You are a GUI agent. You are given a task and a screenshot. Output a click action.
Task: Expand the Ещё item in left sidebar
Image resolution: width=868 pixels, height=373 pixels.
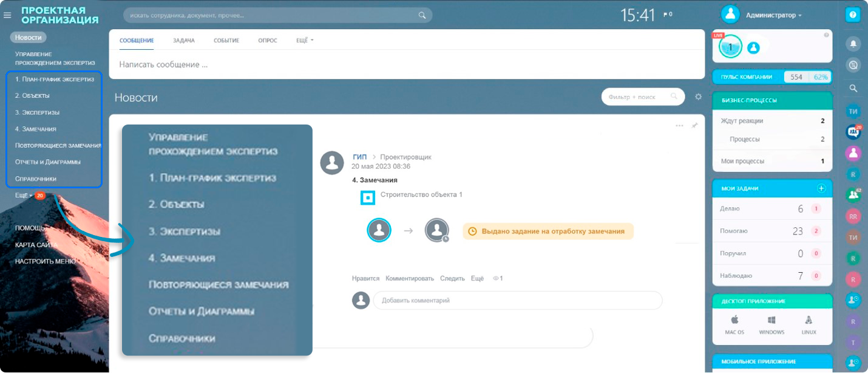coord(23,195)
